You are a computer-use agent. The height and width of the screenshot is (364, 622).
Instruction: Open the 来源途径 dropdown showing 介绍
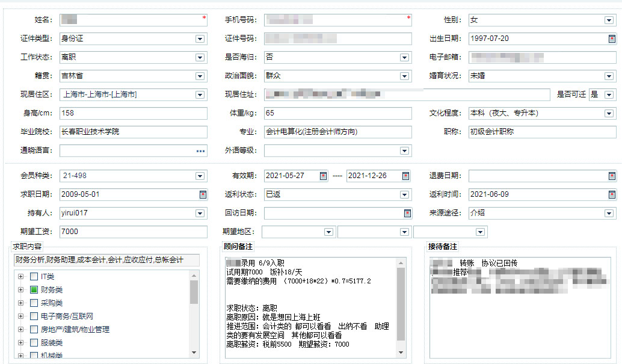tap(609, 213)
